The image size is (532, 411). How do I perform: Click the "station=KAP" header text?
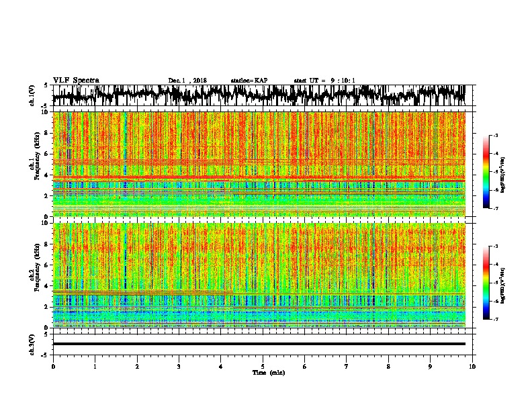click(249, 81)
